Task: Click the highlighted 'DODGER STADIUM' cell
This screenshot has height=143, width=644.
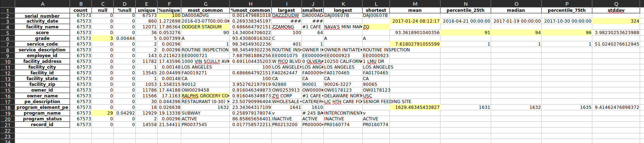Action: click(x=205, y=27)
